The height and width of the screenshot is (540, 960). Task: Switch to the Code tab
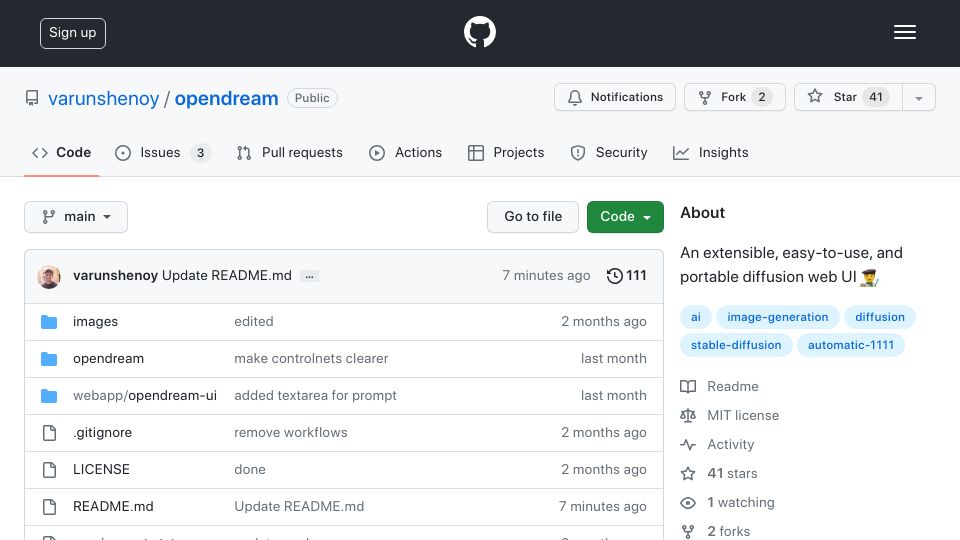tap(61, 152)
